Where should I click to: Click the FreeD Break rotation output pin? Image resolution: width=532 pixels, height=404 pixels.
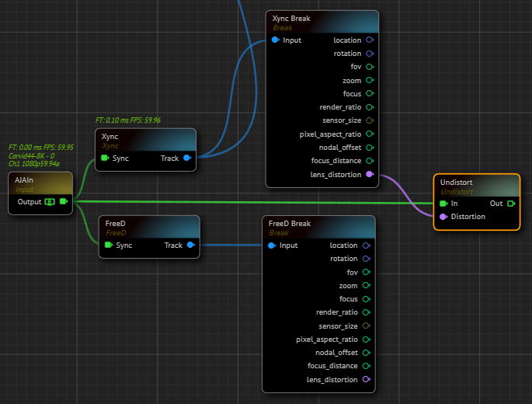pos(366,259)
